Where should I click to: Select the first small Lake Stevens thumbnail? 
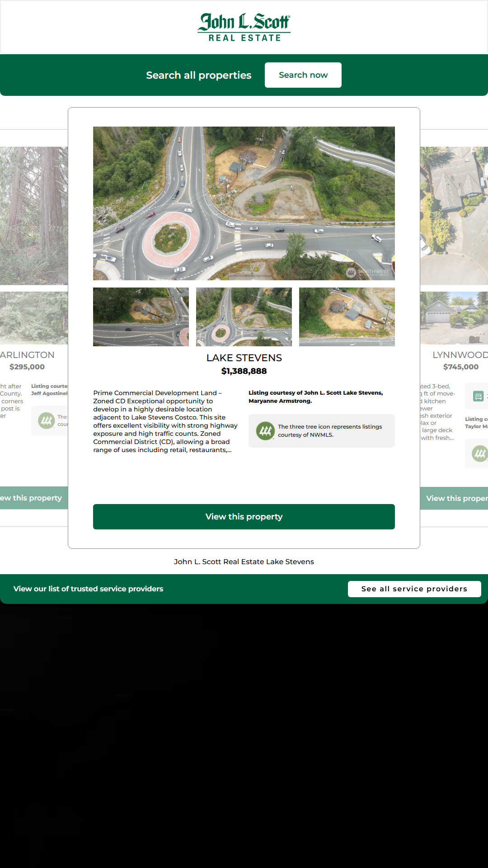point(141,317)
